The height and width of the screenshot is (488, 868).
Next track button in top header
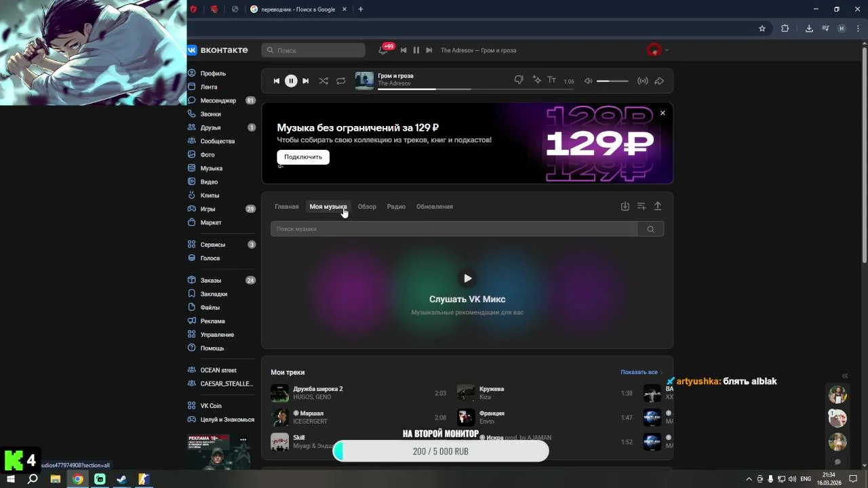tap(429, 50)
